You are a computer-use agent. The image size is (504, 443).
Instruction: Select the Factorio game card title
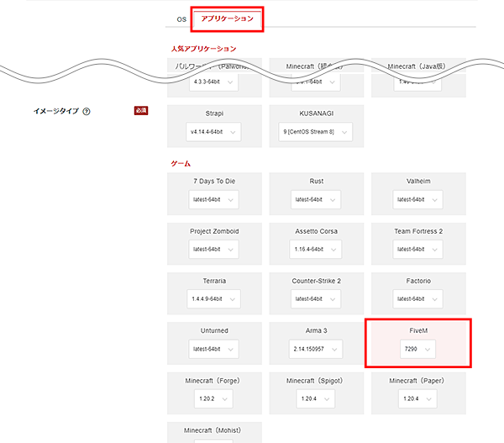(x=418, y=281)
